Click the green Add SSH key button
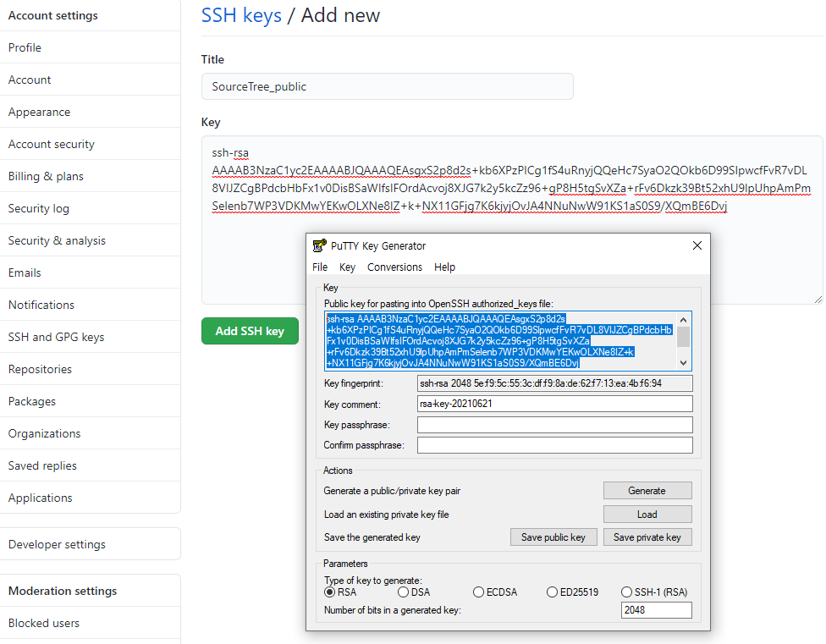Viewport: 826px width, 644px height. click(x=250, y=331)
